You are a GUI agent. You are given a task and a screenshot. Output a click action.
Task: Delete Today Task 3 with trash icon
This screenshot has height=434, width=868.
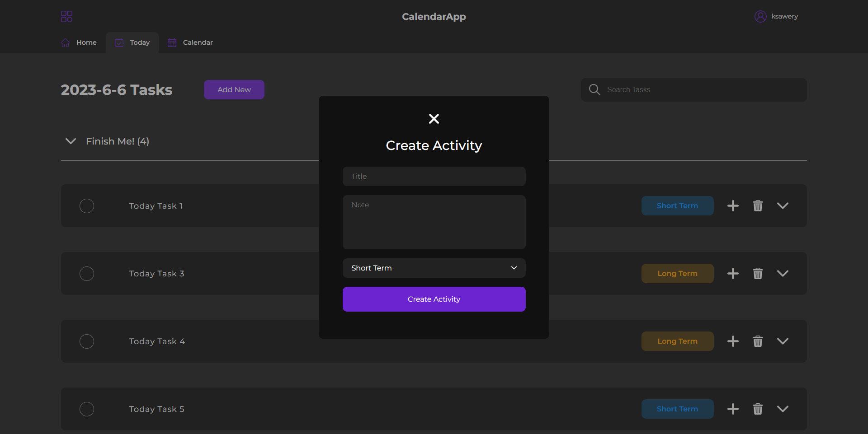tap(758, 274)
